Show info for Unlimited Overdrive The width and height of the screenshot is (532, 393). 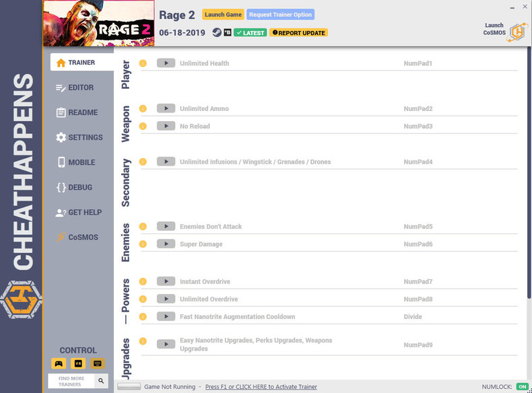coord(143,299)
